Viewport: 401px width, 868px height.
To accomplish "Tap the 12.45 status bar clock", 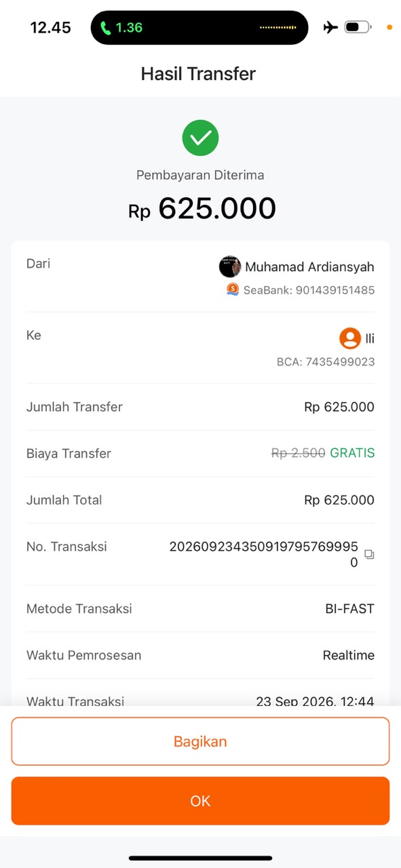I will [51, 28].
